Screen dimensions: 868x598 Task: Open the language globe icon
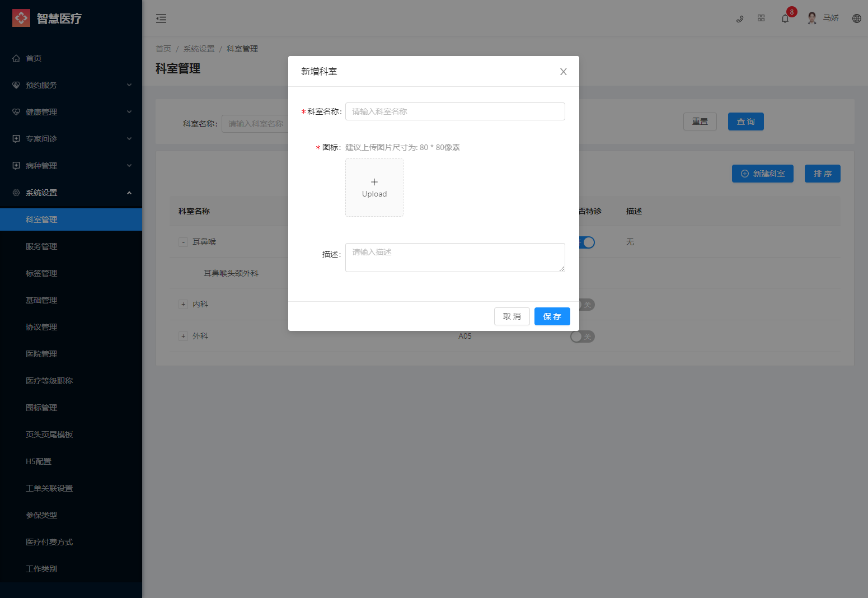pyautogui.click(x=857, y=18)
